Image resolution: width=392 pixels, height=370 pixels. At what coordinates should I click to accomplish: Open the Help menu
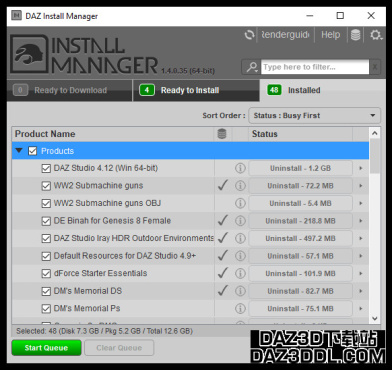330,35
